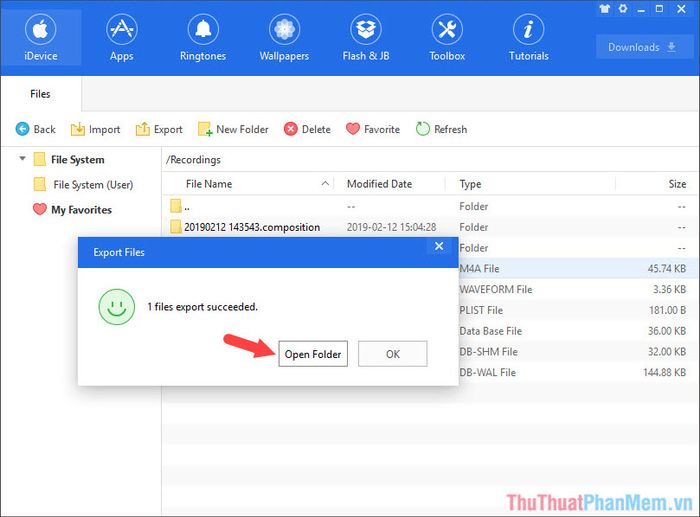Open the Toolbox section
The height and width of the screenshot is (517, 700).
pos(447,38)
